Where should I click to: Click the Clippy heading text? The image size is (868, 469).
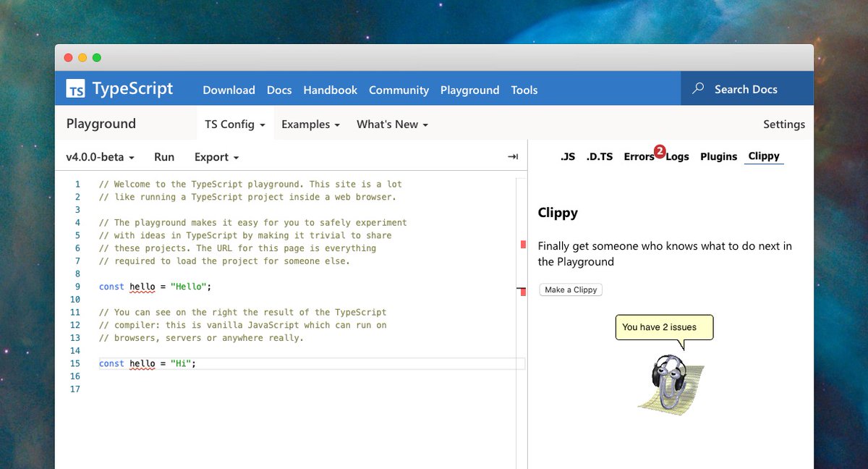pos(558,214)
